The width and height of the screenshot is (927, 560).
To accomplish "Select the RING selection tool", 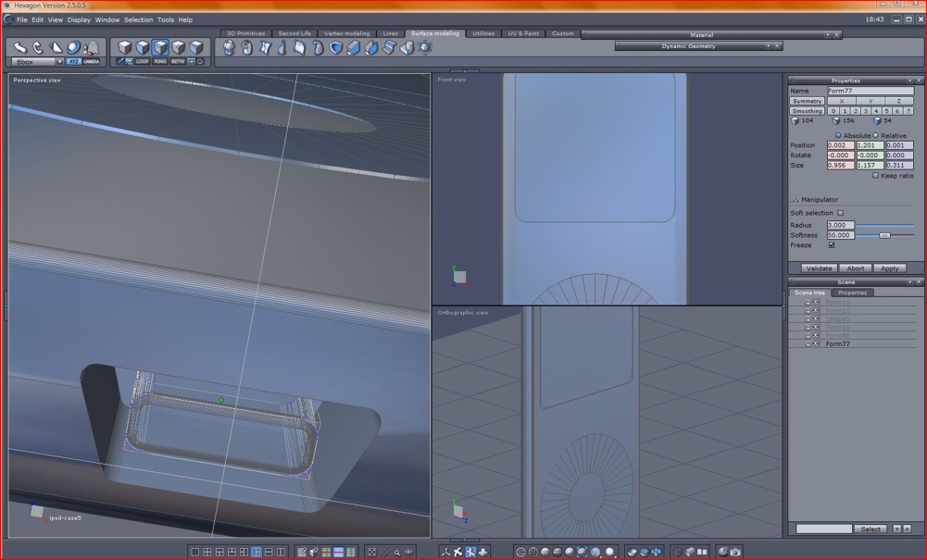I will tap(160, 62).
